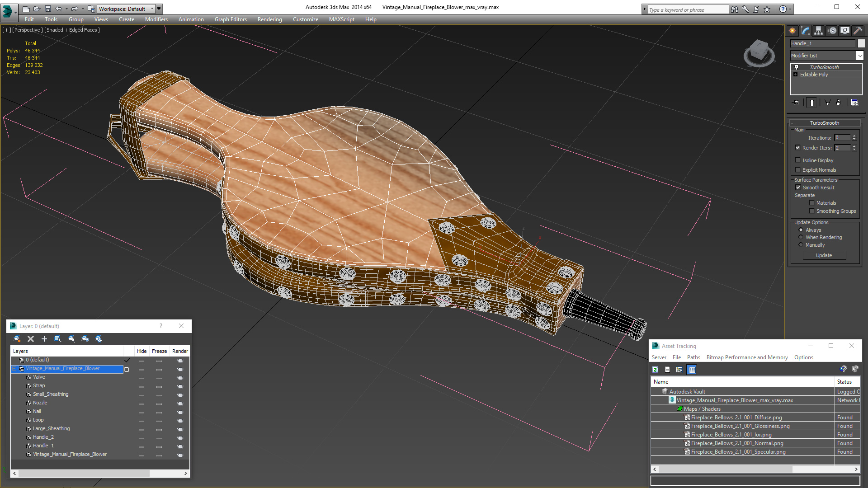The image size is (868, 488).
Task: Click the Undo arrow icon
Action: click(59, 9)
